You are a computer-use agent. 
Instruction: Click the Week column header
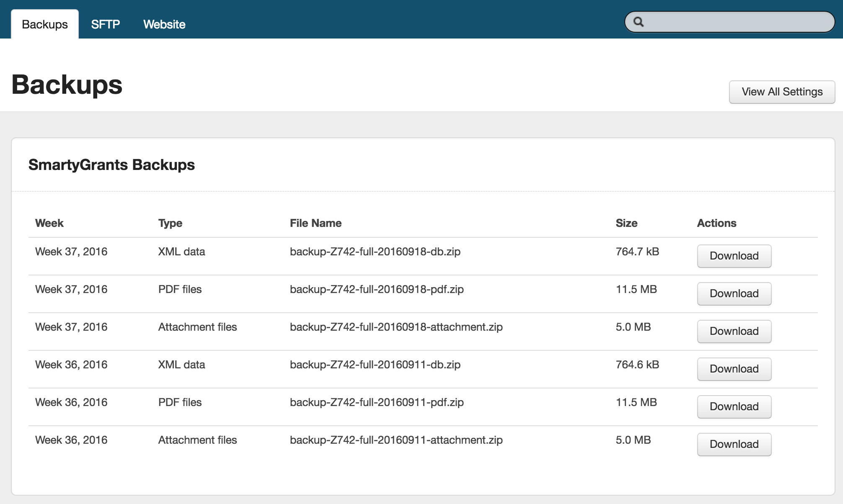pyautogui.click(x=49, y=223)
